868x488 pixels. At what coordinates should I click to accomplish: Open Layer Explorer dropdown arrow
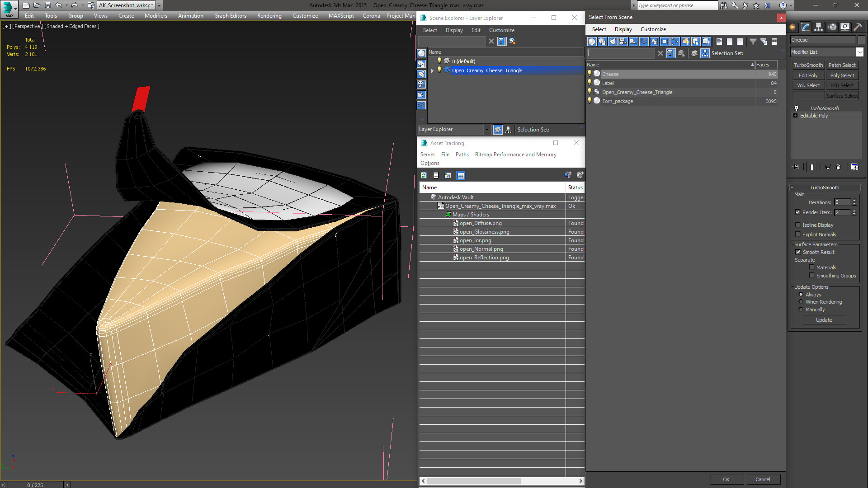(487, 130)
